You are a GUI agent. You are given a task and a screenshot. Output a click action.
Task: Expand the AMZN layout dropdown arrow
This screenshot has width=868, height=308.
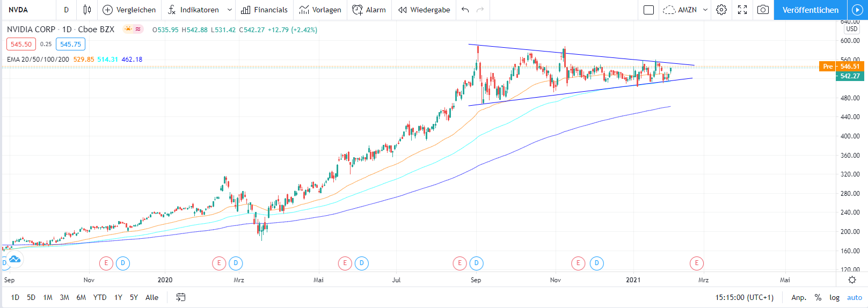click(x=705, y=10)
